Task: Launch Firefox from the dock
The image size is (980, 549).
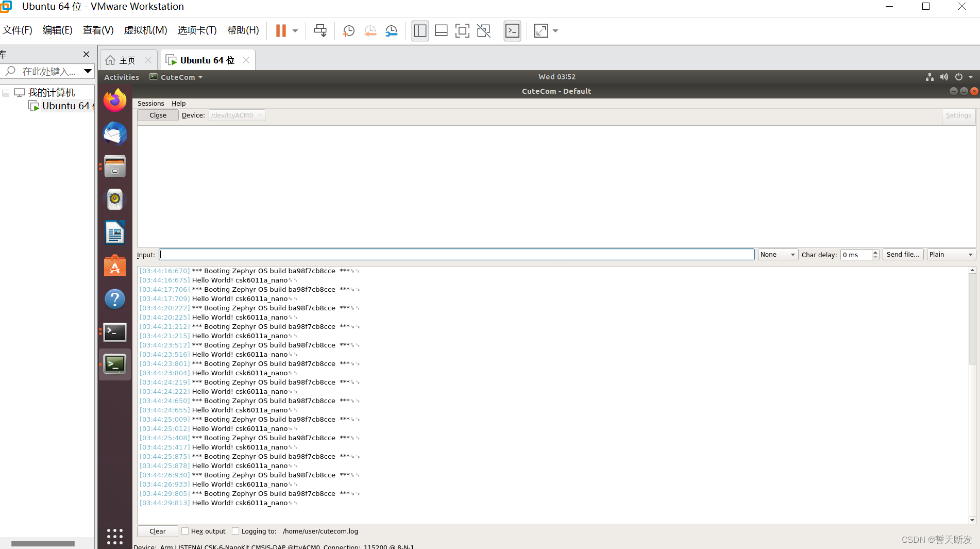Action: [115, 100]
